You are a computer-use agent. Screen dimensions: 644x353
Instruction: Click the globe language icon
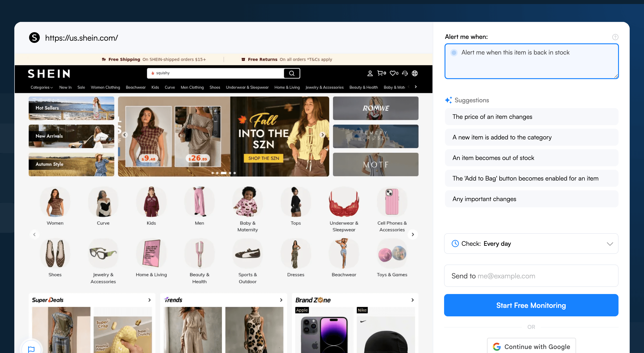coord(415,73)
